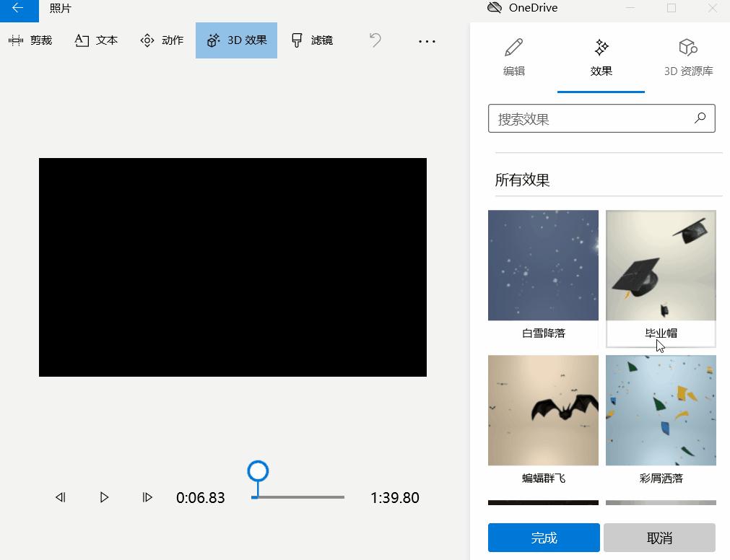Select the 剪裁 (Trim) tool
The height and width of the screenshot is (560, 730).
(32, 40)
